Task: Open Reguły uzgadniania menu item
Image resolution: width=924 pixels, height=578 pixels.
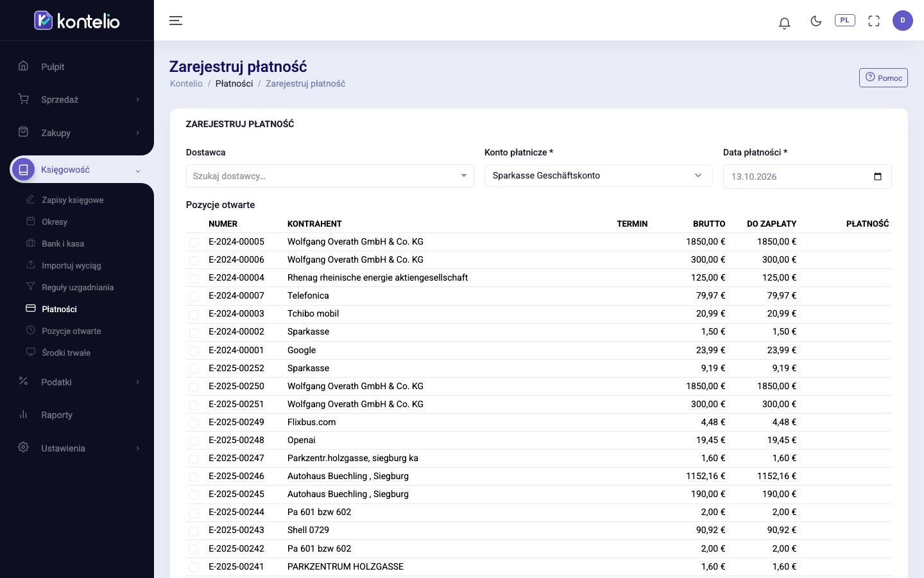Action: coord(78,287)
